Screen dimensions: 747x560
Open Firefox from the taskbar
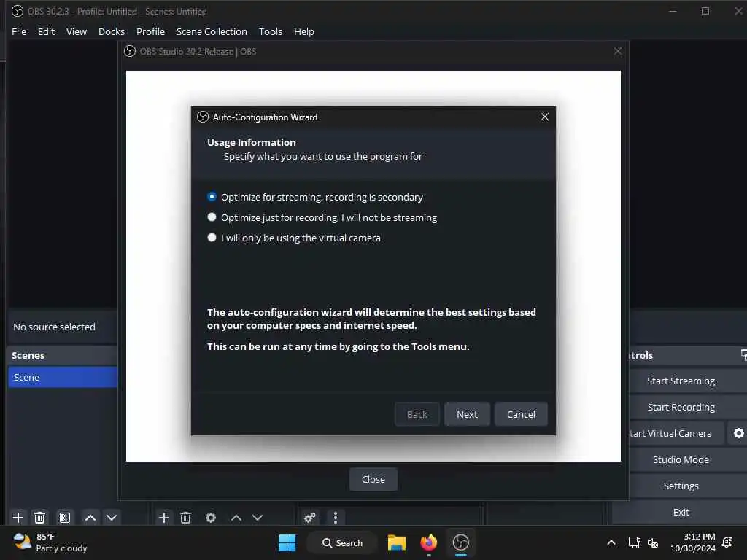pyautogui.click(x=429, y=542)
